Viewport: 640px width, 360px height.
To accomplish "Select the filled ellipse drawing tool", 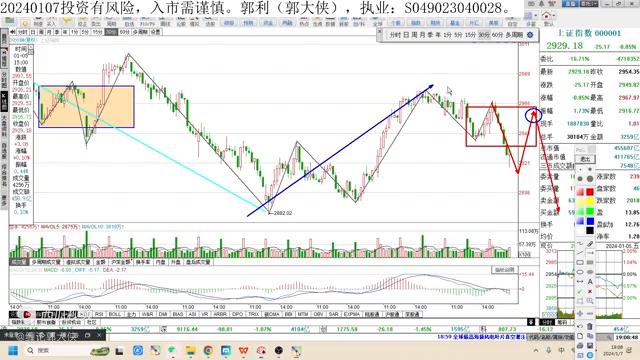I will coord(590,272).
